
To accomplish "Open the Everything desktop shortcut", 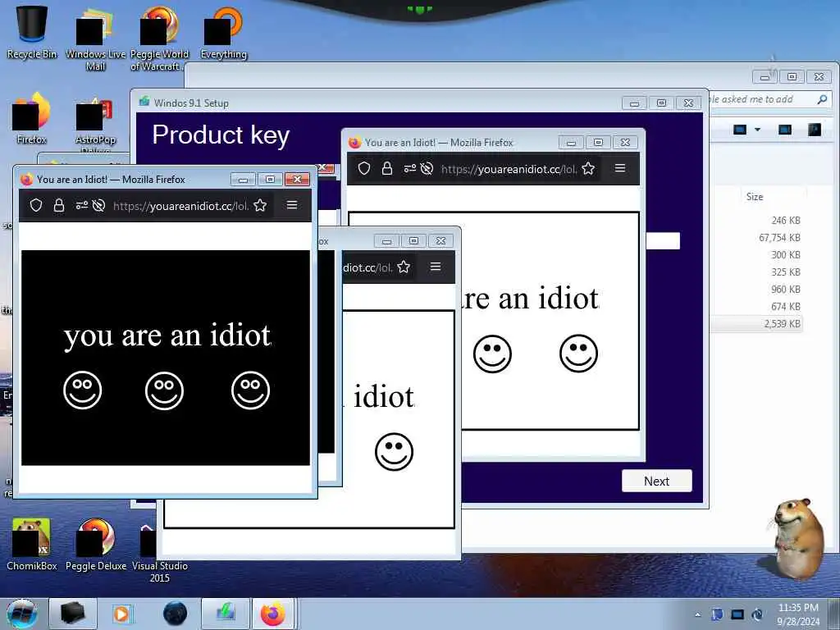I will 223,32.
